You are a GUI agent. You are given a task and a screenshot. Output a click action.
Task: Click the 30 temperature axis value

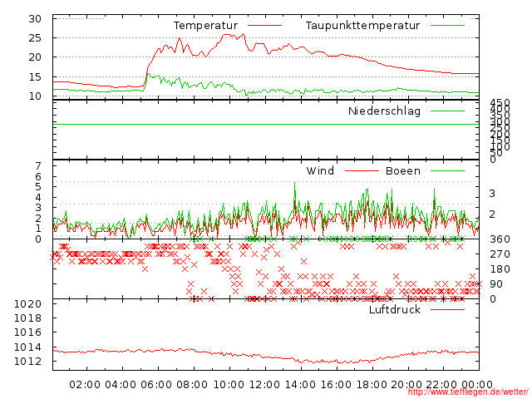pyautogui.click(x=35, y=18)
